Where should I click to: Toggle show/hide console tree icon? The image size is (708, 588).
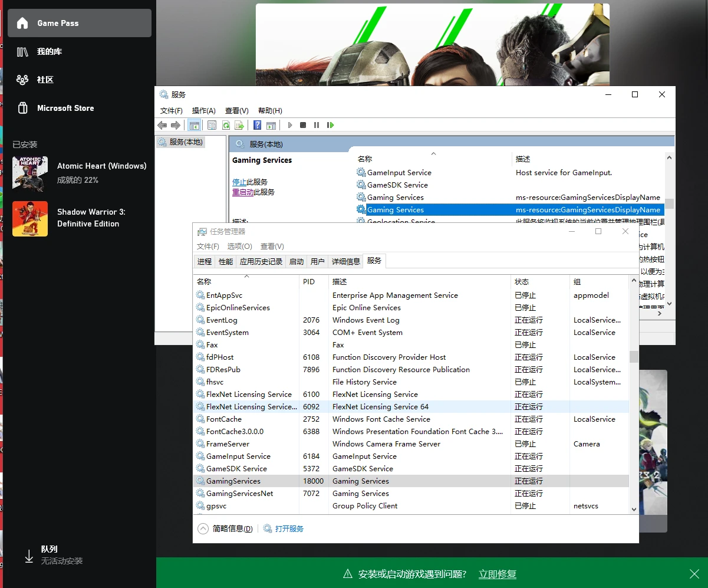(x=194, y=125)
